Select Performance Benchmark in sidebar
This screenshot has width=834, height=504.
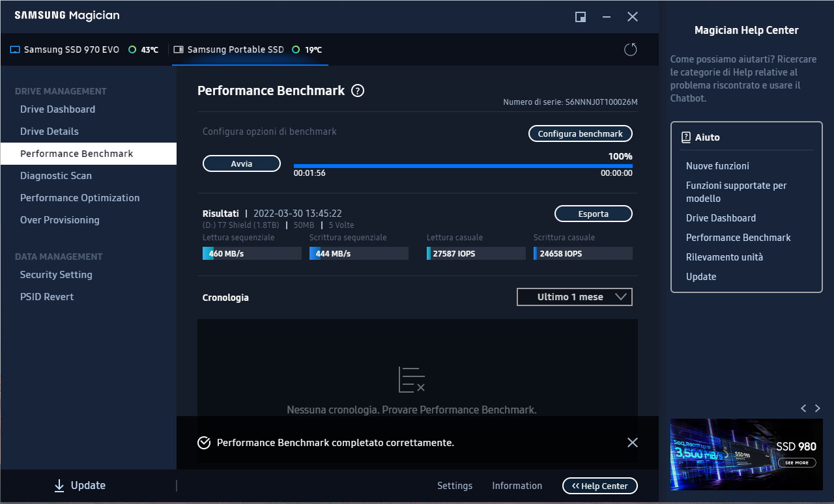coord(88,154)
